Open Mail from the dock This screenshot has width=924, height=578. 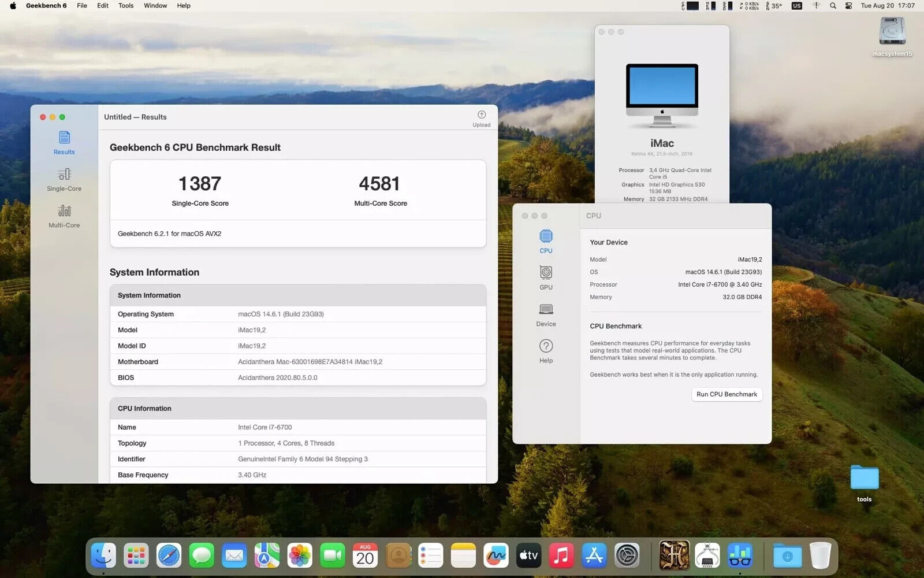[234, 556]
